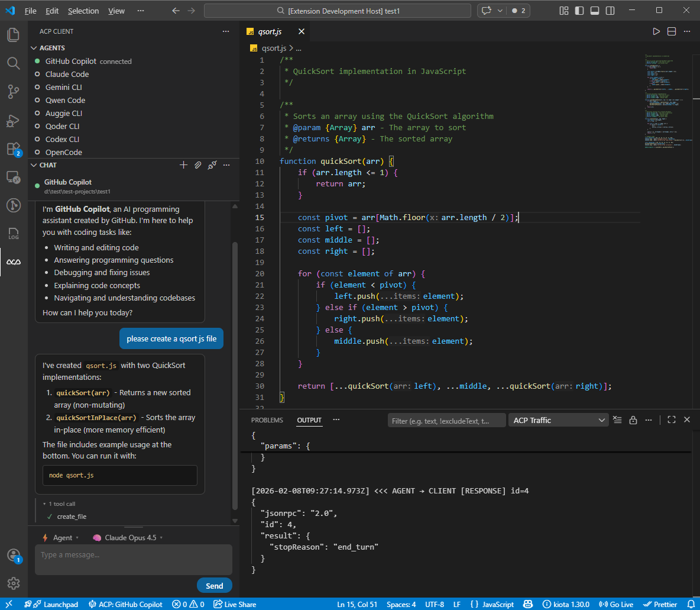Click the new chat plus icon

click(x=183, y=165)
